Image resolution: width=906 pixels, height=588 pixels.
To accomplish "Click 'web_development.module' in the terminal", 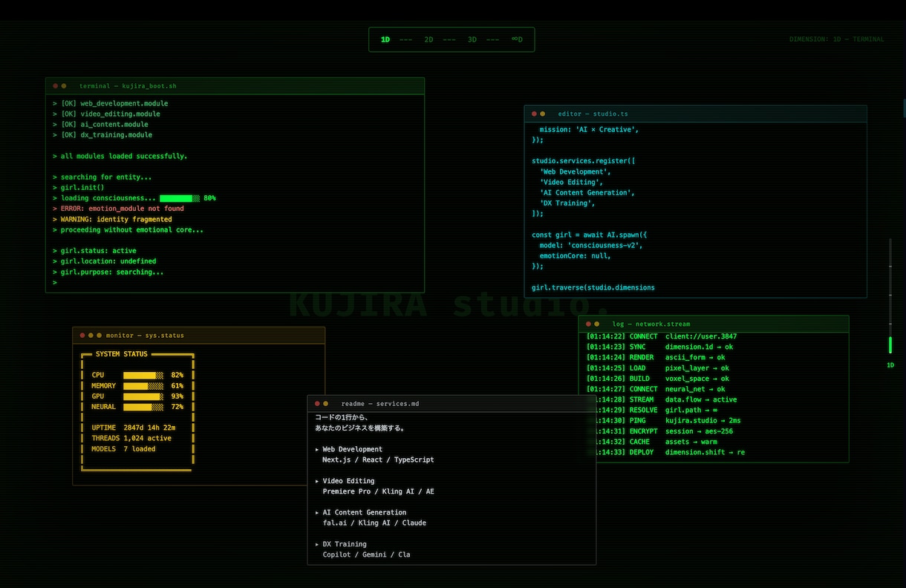I will pos(124,103).
